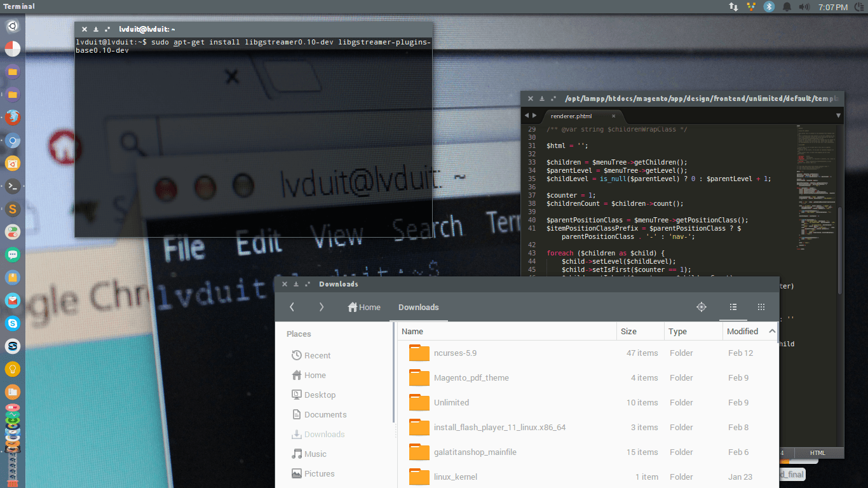Viewport: 868px width, 488px height.
Task: Navigate back using the file manager arrow
Action: pyautogui.click(x=292, y=307)
